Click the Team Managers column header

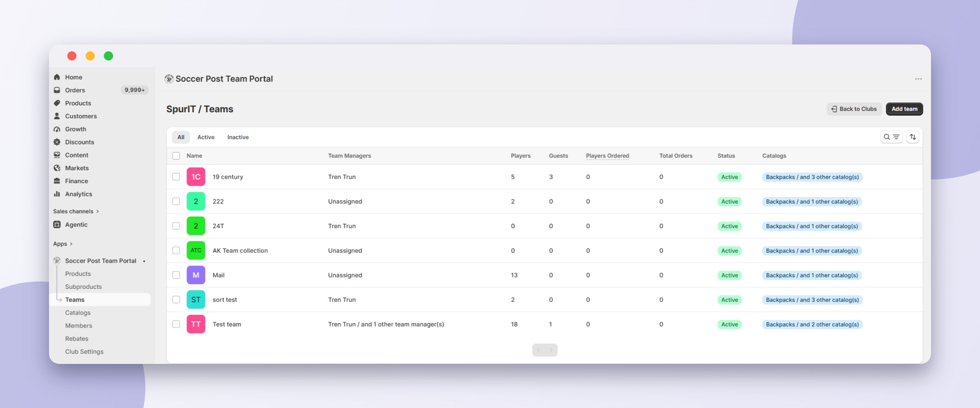tap(350, 156)
